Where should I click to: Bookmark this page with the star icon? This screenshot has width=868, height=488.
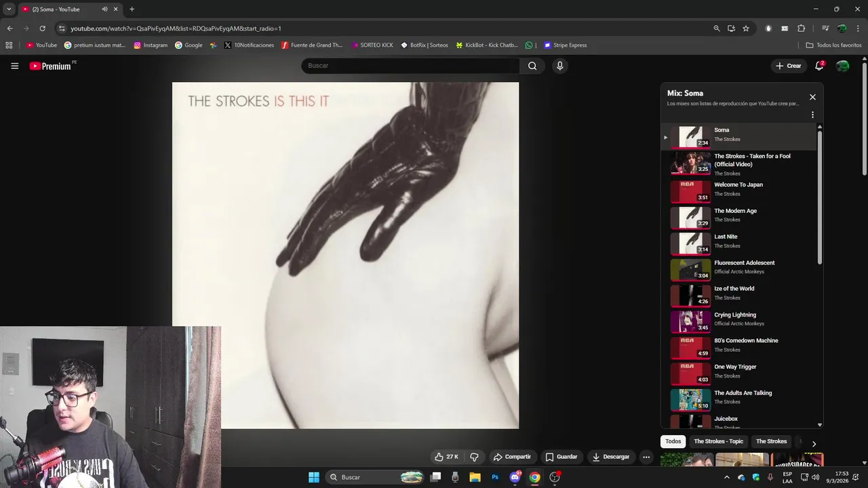[x=746, y=28]
